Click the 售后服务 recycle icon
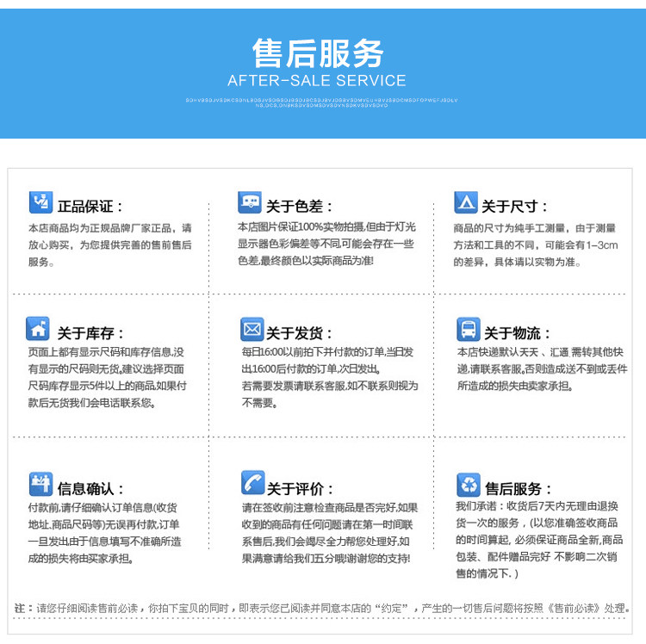This screenshot has width=646, height=644. [469, 485]
